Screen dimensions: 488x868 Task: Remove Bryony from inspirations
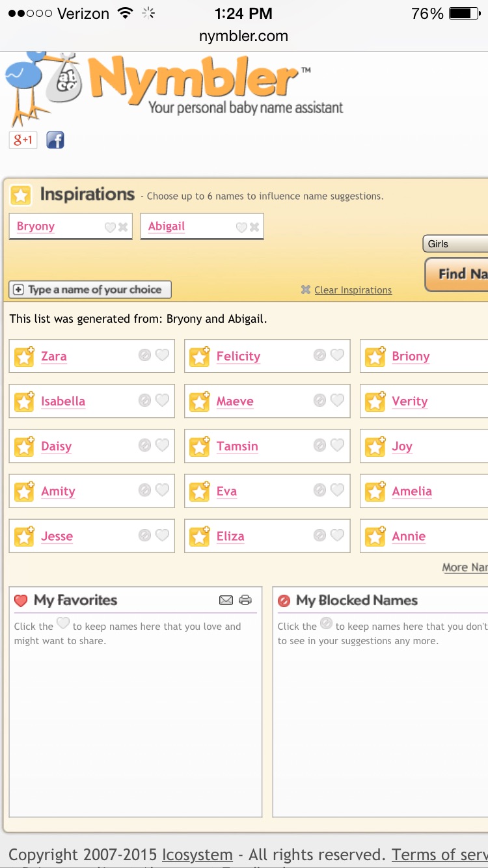123,227
